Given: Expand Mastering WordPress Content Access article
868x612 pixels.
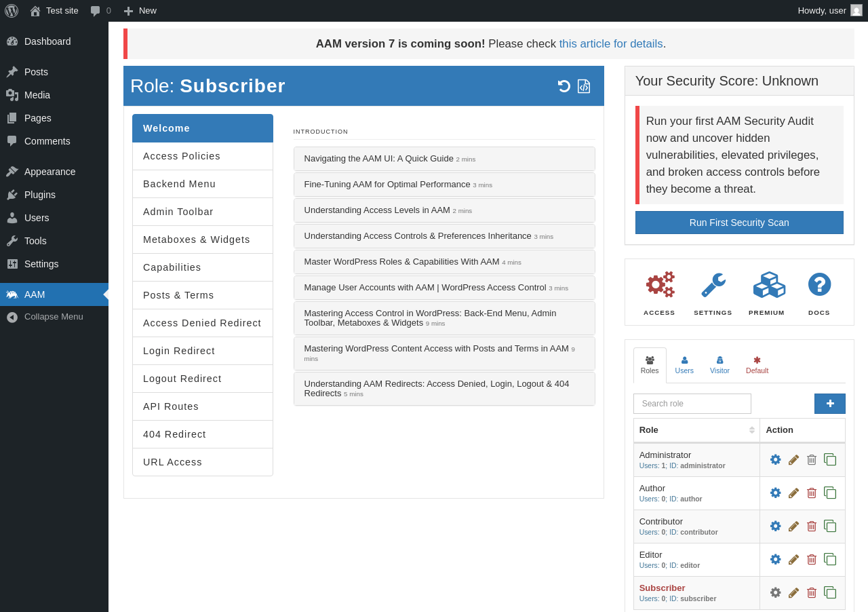Looking at the screenshot, I should click(444, 353).
